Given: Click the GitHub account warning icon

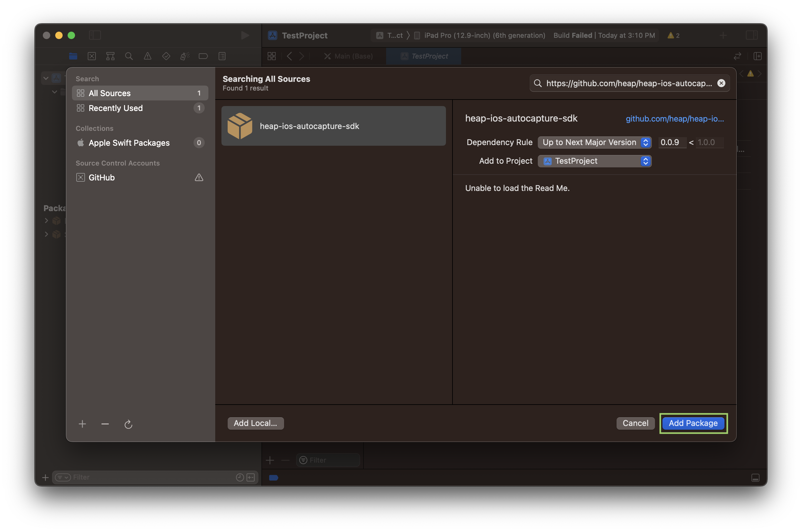Looking at the screenshot, I should click(x=199, y=177).
